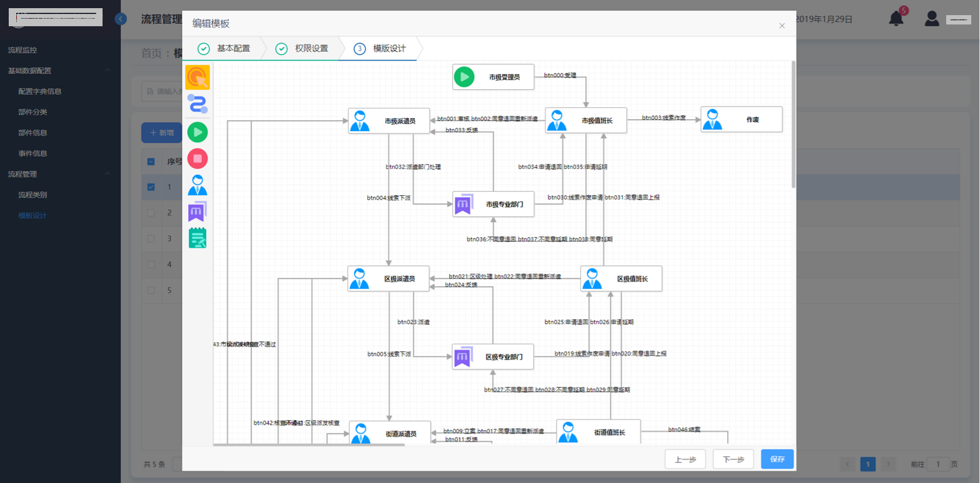Click the 新增 button
Screen dimensions: 980x483
pos(161,133)
